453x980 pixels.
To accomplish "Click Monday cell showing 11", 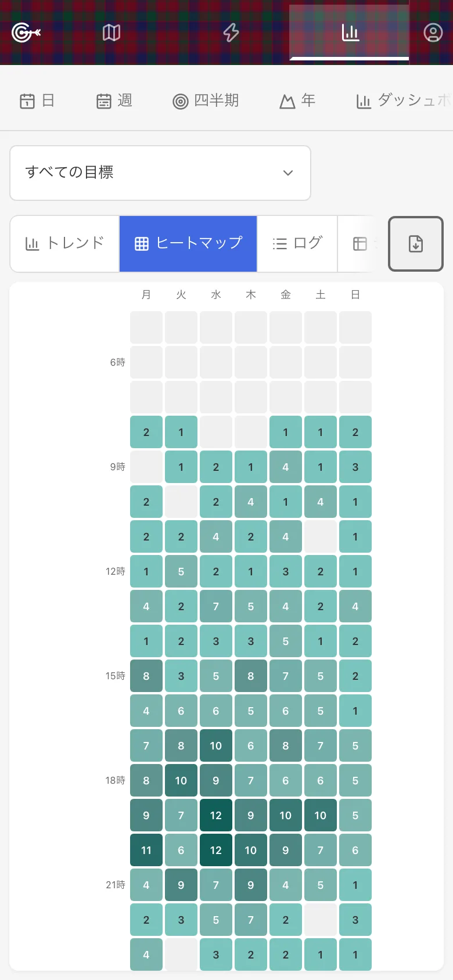I will pyautogui.click(x=146, y=850).
